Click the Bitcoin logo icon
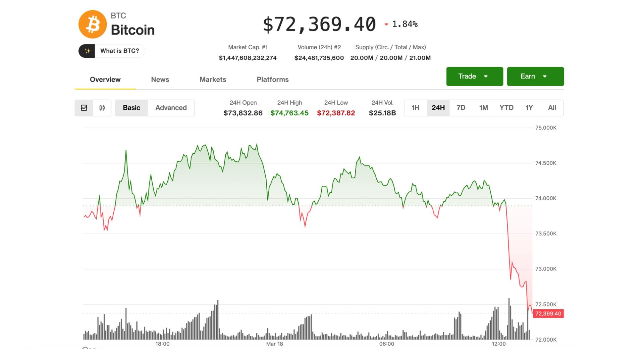 click(93, 23)
